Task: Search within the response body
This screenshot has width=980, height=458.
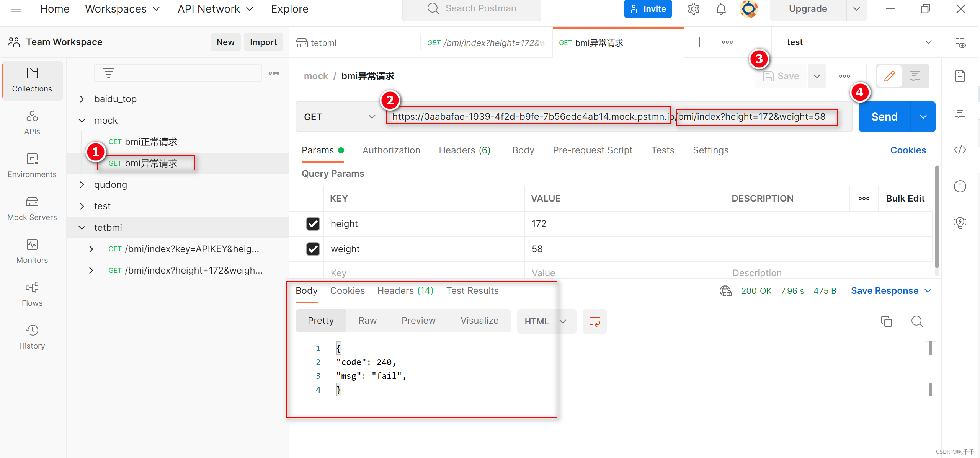Action: [x=917, y=321]
